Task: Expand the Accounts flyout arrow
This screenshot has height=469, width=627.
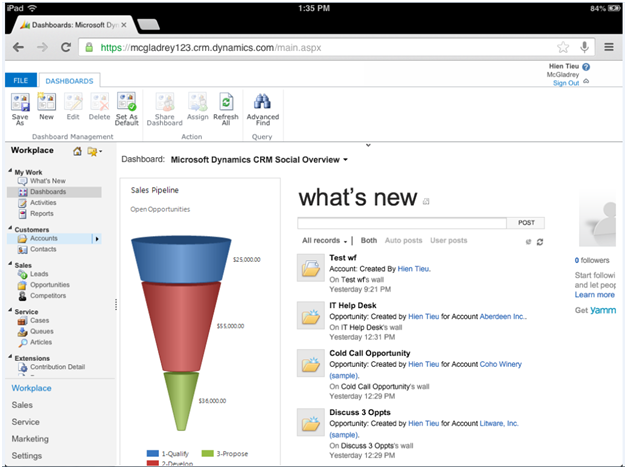Action: click(x=97, y=239)
